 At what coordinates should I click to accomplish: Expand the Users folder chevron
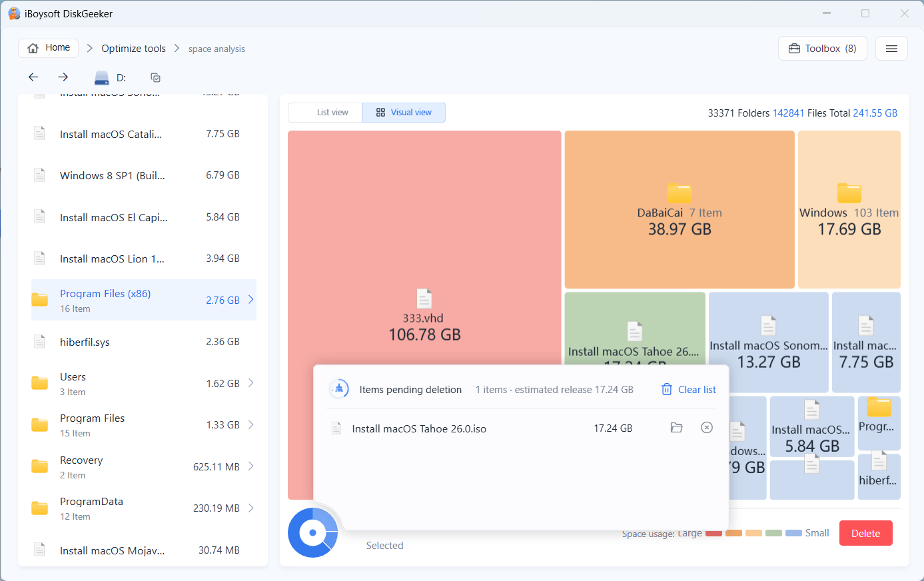[251, 383]
